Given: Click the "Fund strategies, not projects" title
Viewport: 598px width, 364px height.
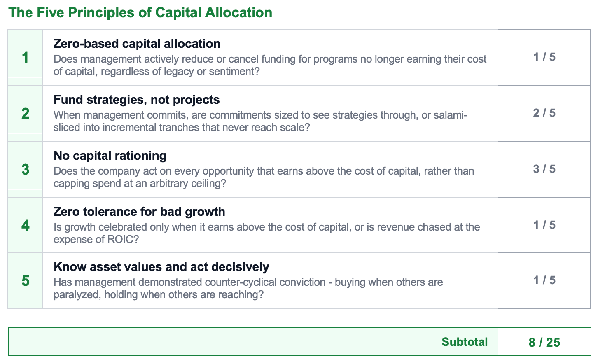Looking at the screenshot, I should [136, 100].
